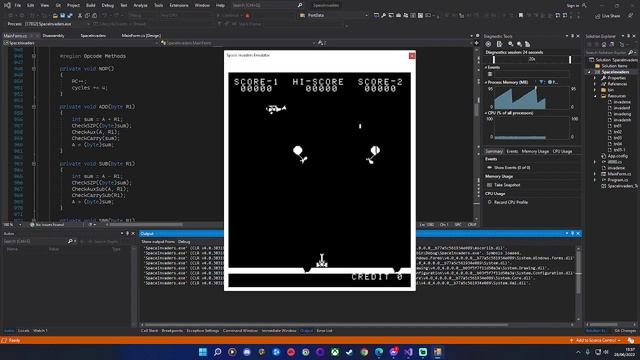Screen dimensions: 640x360
Task: Switch to MainForm.cs [Design] tab
Action: (141, 36)
